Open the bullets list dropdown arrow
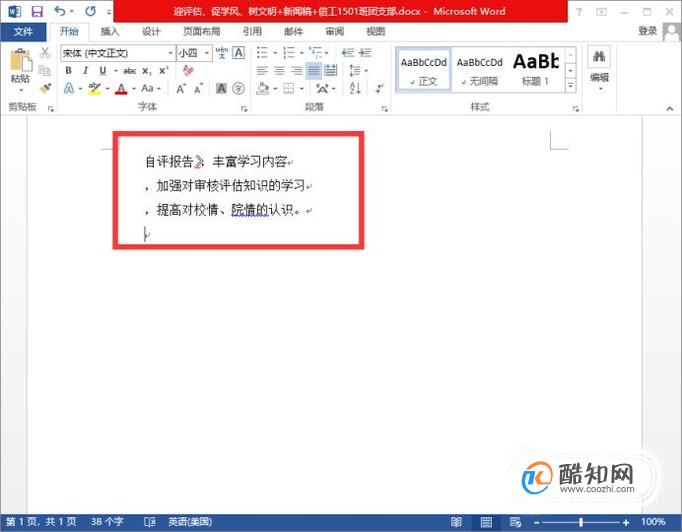This screenshot has width=682, height=532. [275, 53]
